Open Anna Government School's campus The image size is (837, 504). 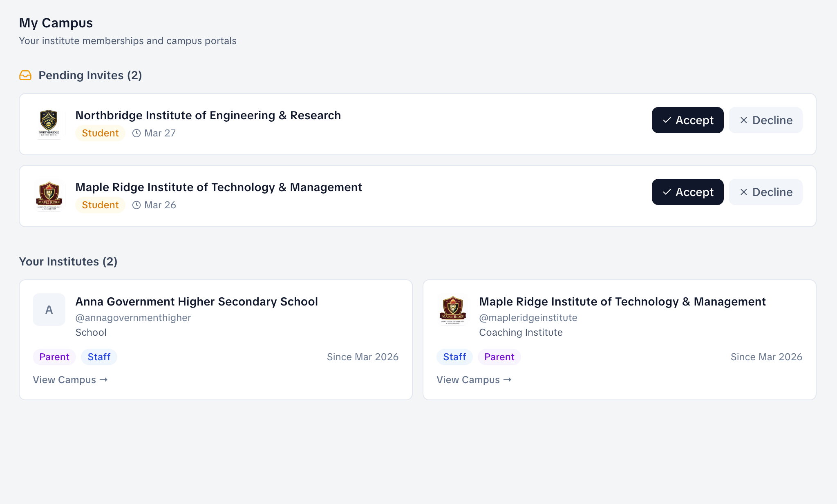(x=69, y=380)
